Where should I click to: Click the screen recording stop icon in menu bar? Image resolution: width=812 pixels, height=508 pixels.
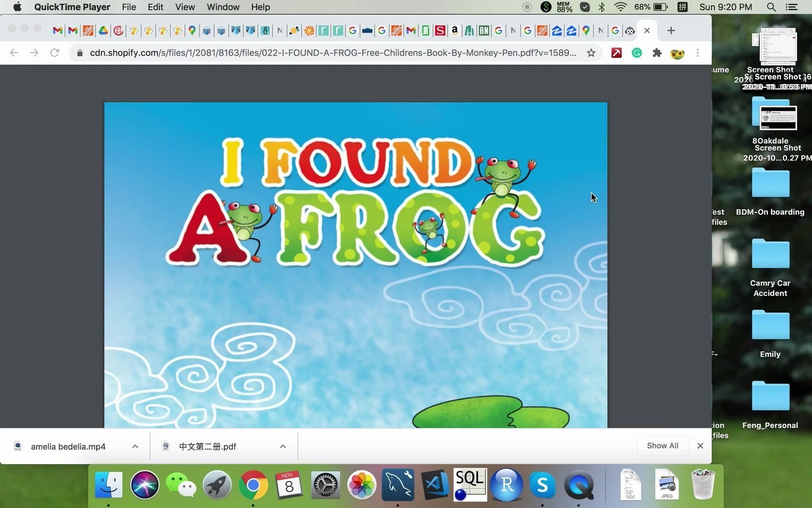[527, 7]
